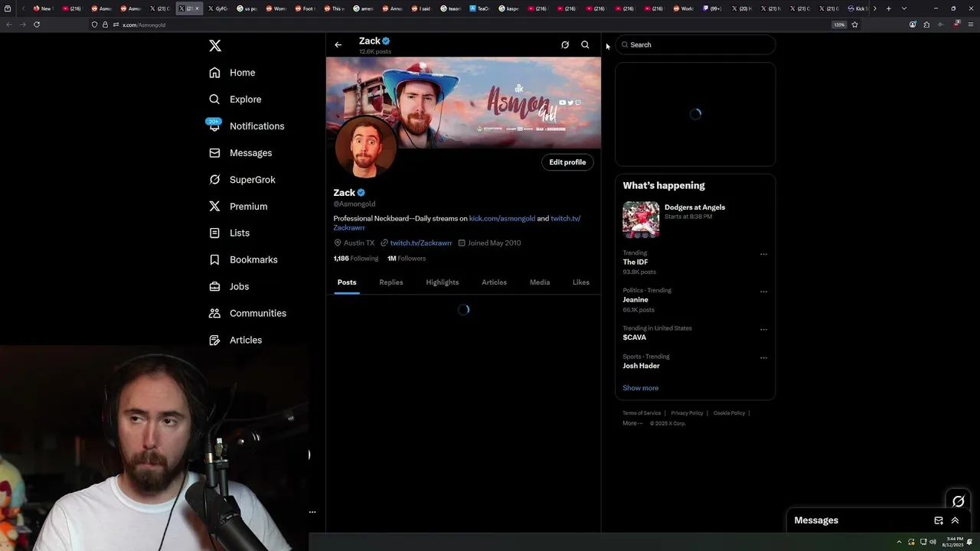Image resolution: width=980 pixels, height=551 pixels.
Task: Click the Edit profile button
Action: click(567, 162)
